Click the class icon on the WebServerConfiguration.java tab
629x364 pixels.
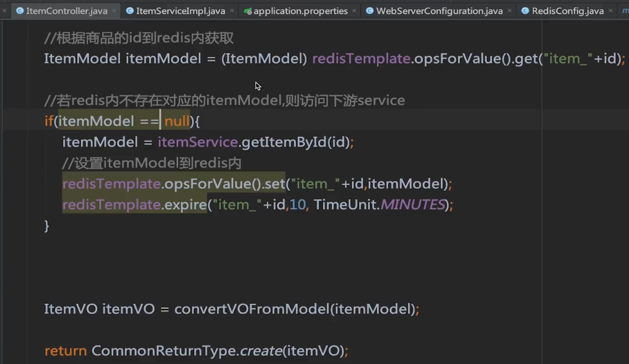coord(370,11)
